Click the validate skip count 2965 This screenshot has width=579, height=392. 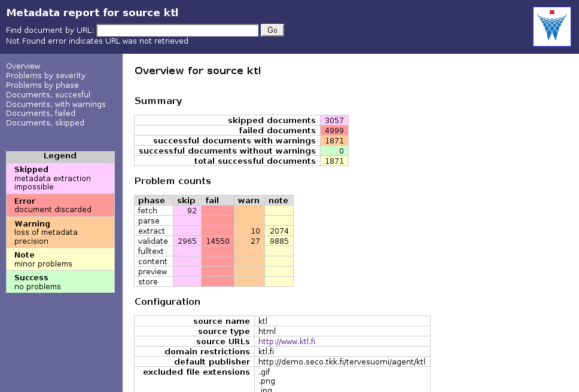coord(187,241)
